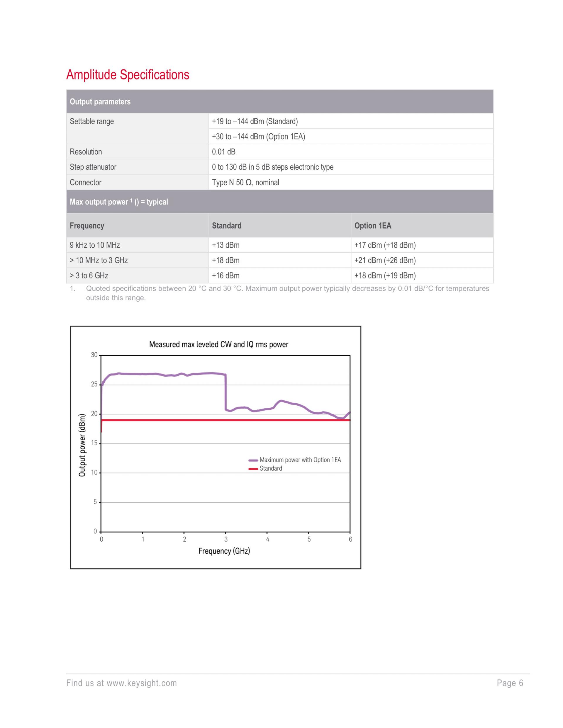Click the 9 kHz to 10 MHz cell

coord(95,245)
